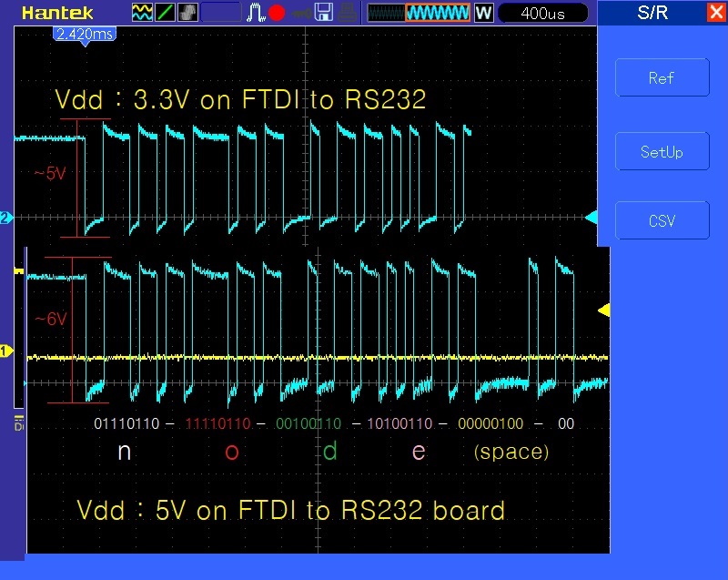The height and width of the screenshot is (580, 728).
Task: Toggle the gray persistence display icon
Action: point(187,13)
